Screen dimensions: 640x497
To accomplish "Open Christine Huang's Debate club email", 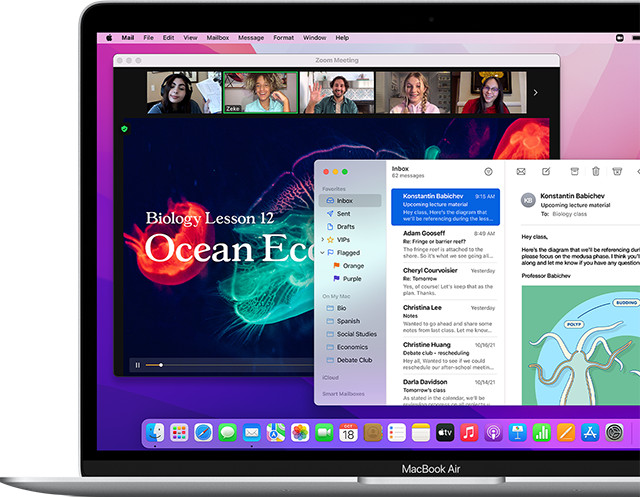I will click(446, 355).
